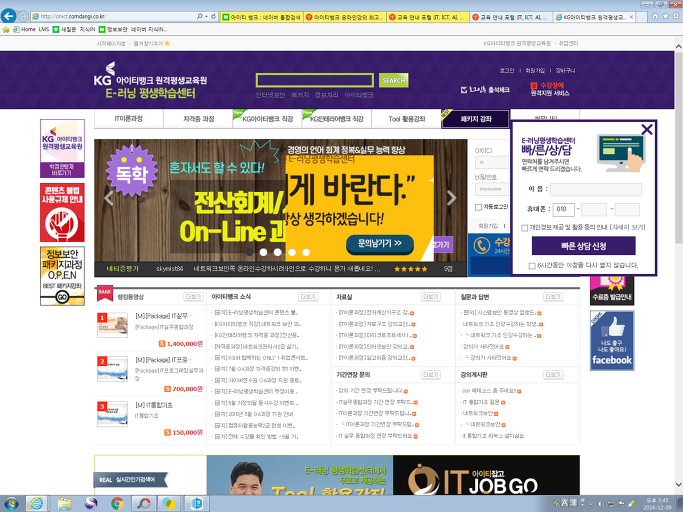Select the last banner slide indicator dot
Viewport: 683px width, 512px height.
tap(306, 252)
